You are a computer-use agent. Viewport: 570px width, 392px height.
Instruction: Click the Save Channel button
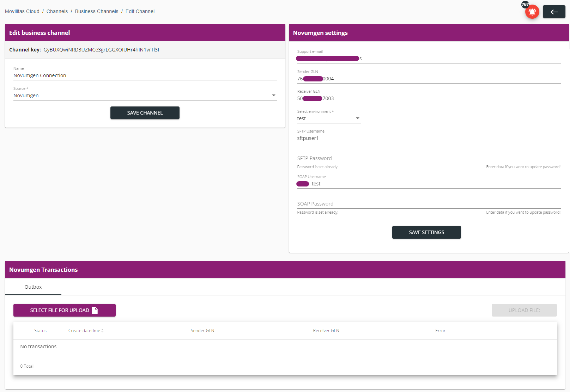coord(145,113)
